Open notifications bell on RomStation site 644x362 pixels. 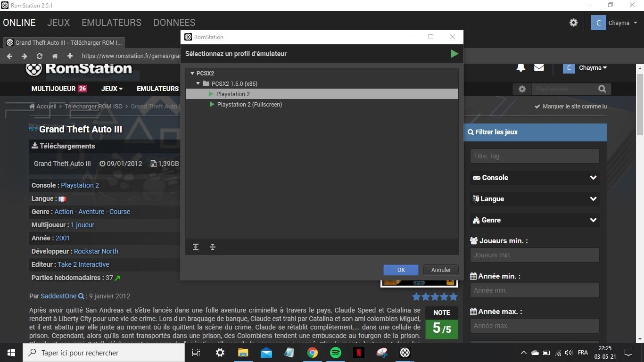pyautogui.click(x=521, y=68)
